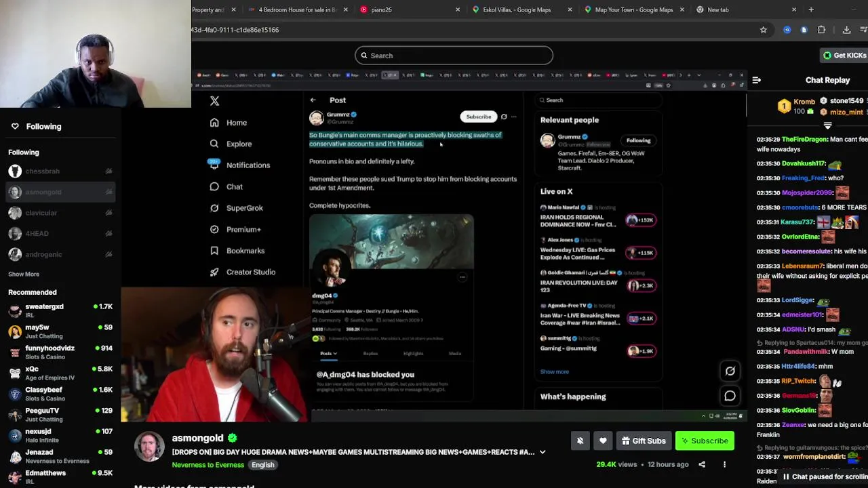This screenshot has width=868, height=488.
Task: Open chessbrah channel in Following list
Action: [60, 171]
